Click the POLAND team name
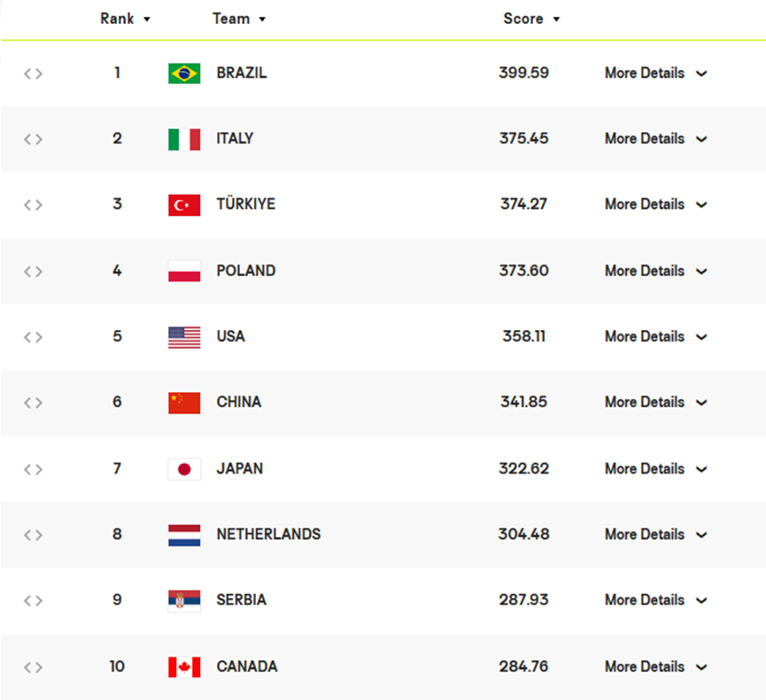The height and width of the screenshot is (700, 766). [246, 271]
